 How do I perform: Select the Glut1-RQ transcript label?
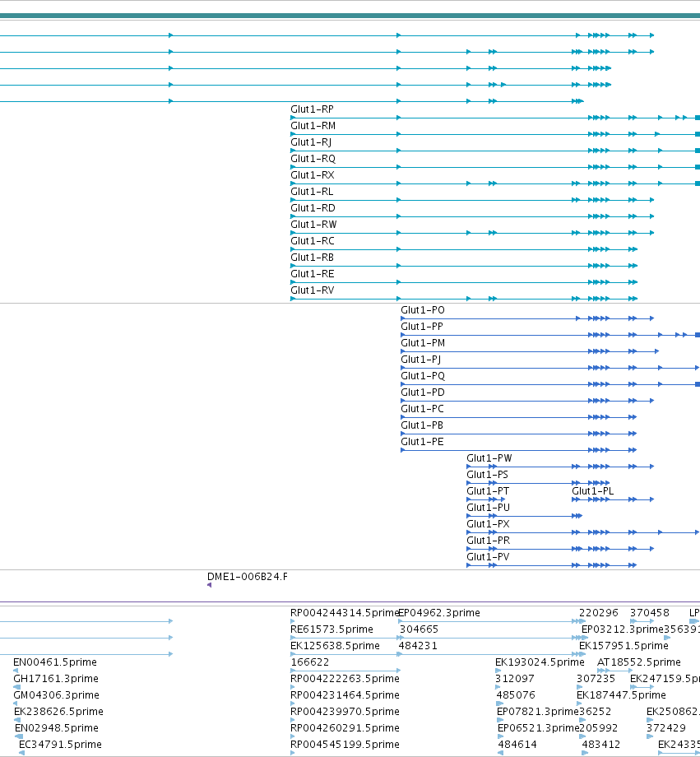click(x=313, y=159)
